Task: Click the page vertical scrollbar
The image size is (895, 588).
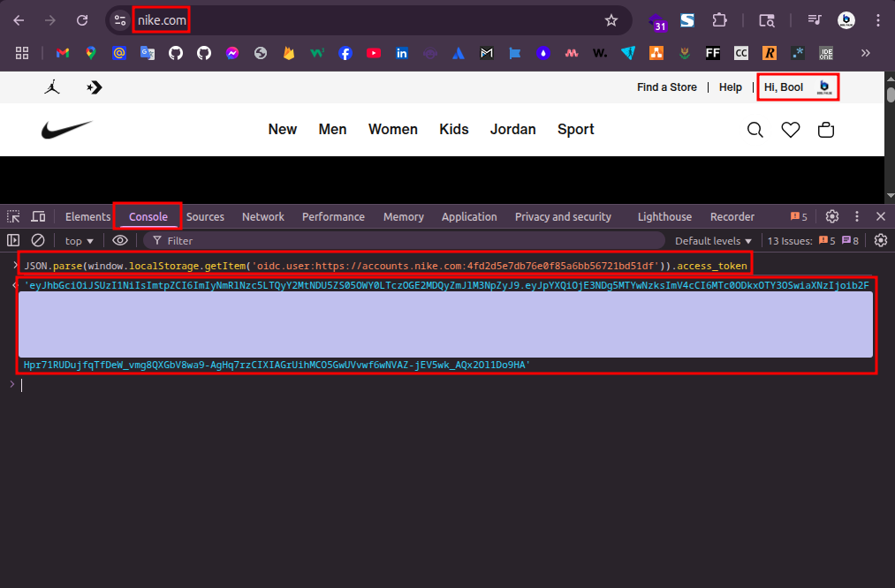Action: [x=890, y=137]
